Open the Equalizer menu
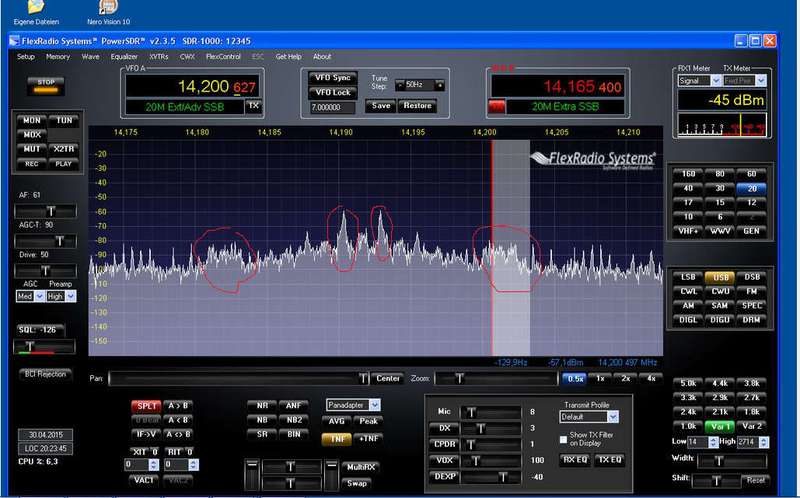Viewport: 800px width, 498px height. pos(124,57)
